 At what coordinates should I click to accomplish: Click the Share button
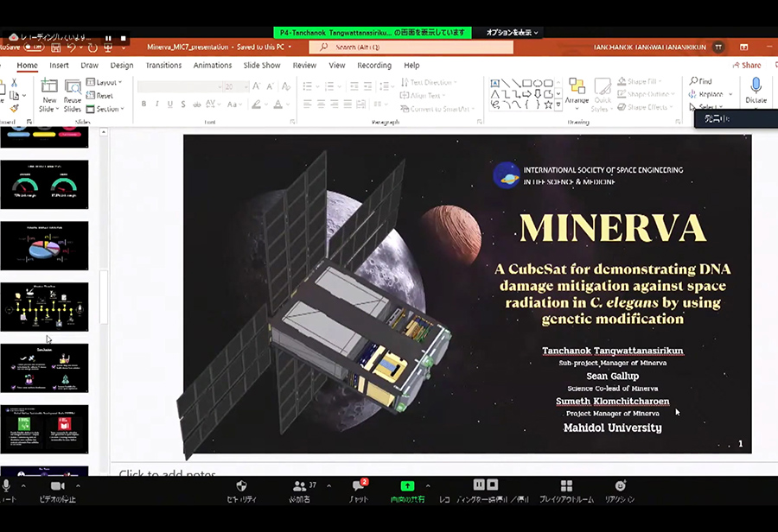click(747, 66)
